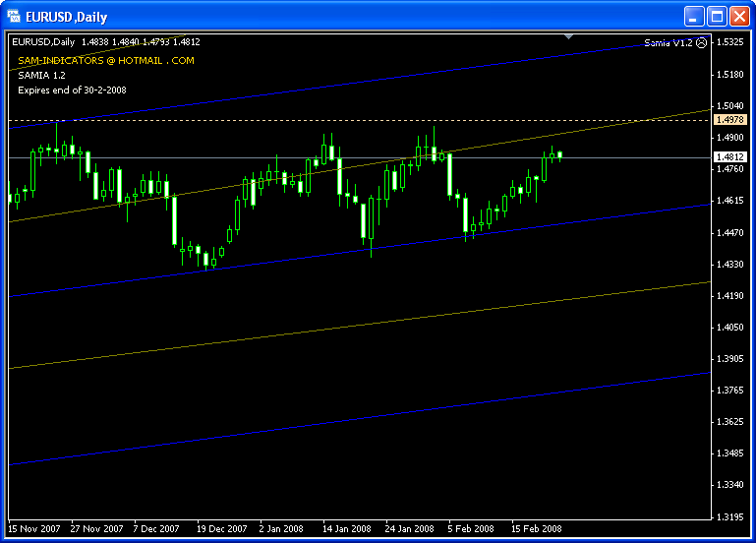The width and height of the screenshot is (756, 543).
Task: Click the 1.4900 price scale value
Action: click(730, 138)
